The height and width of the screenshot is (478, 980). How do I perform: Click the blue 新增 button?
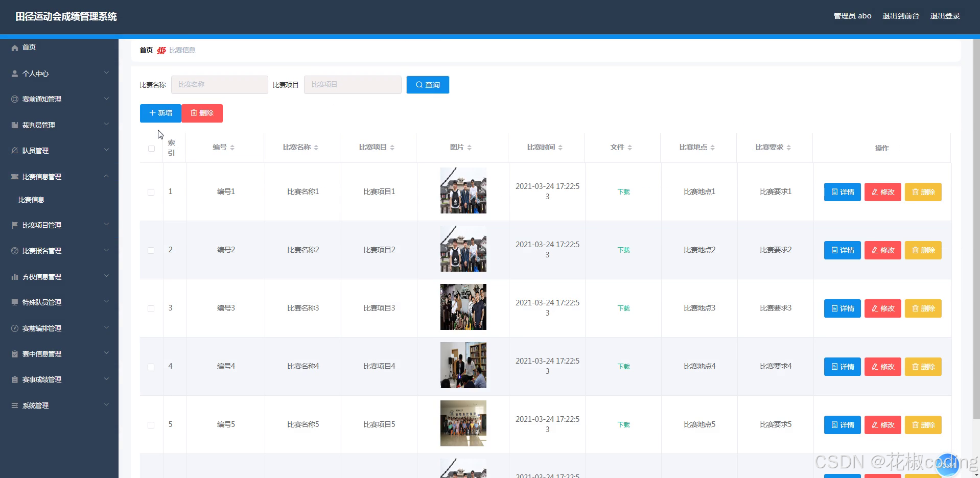pos(160,113)
